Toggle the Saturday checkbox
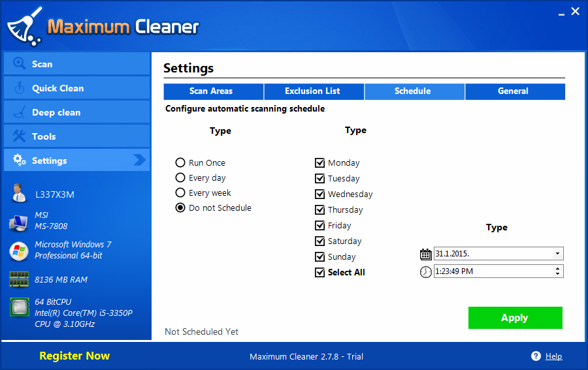The width and height of the screenshot is (588, 370). [x=320, y=241]
